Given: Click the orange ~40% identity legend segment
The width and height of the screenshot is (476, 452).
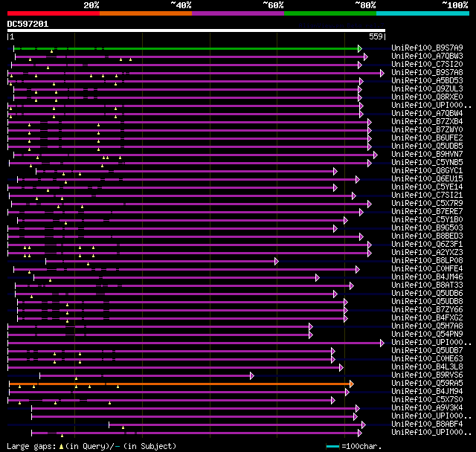Looking at the screenshot, I should coord(146,13).
